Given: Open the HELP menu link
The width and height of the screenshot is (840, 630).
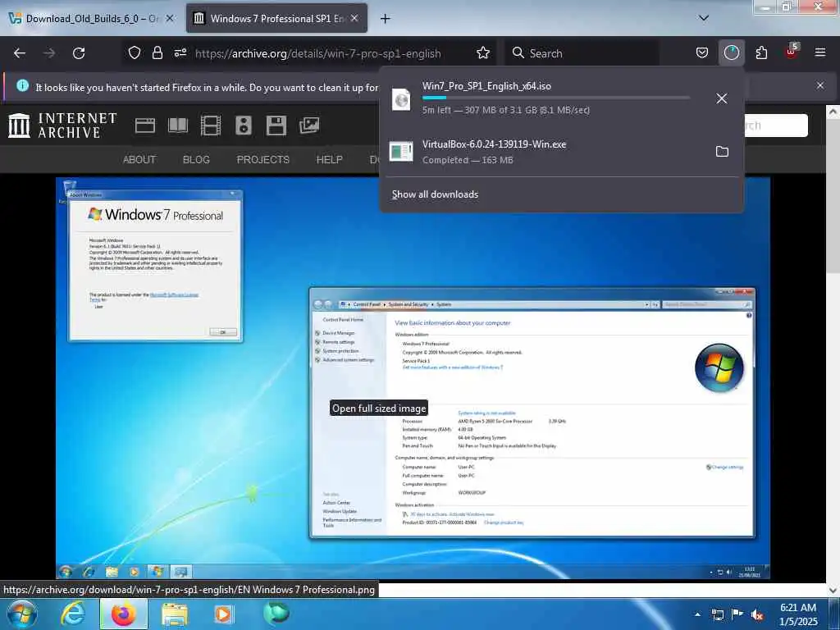Looking at the screenshot, I should [330, 160].
